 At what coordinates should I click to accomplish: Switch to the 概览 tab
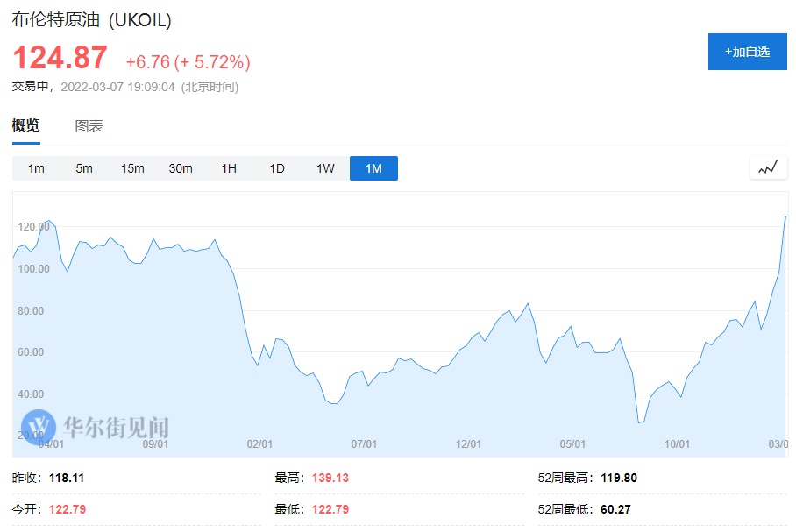pos(26,126)
